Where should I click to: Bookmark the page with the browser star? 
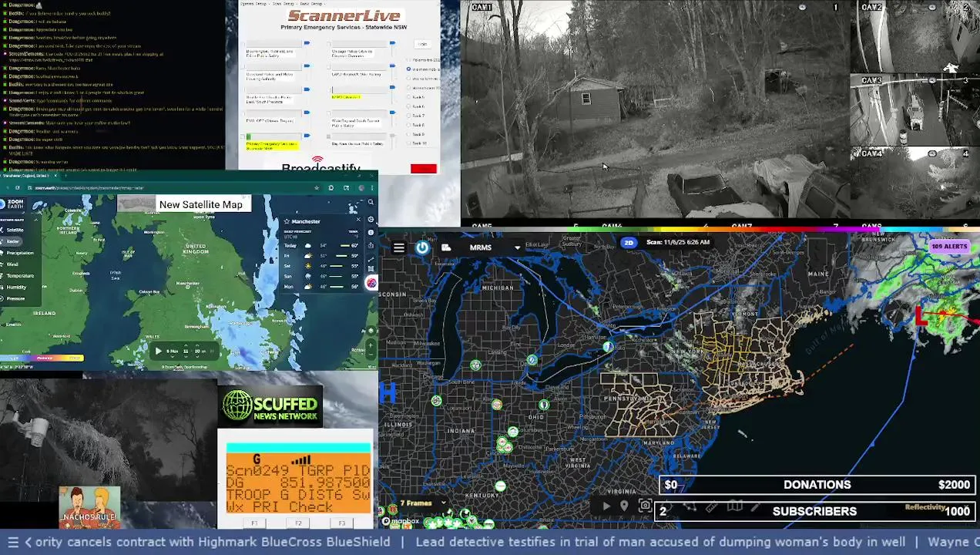tap(317, 188)
